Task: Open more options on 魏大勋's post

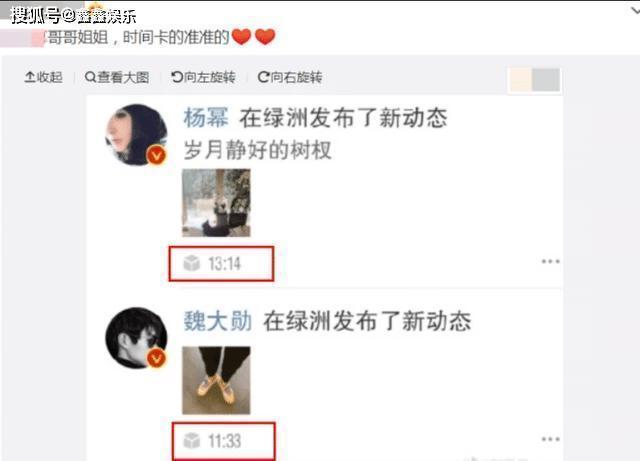Action: pos(550,439)
